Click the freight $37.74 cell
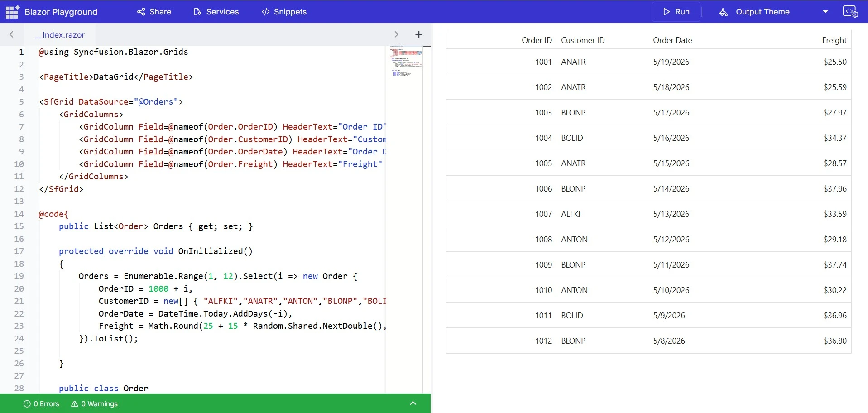Viewport: 868px width, 413px height. 796,264
